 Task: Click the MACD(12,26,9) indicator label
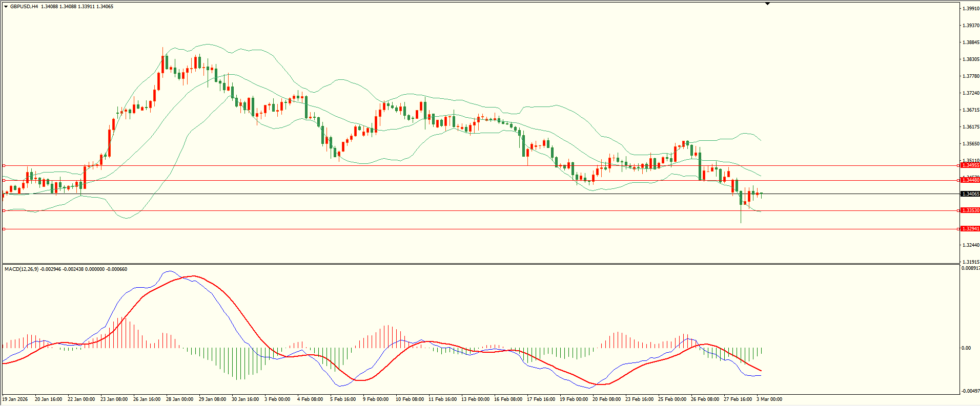pos(21,269)
